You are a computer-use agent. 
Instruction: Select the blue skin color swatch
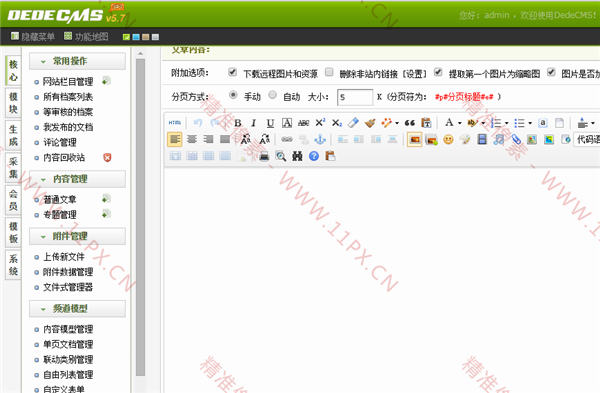pyautogui.click(x=136, y=37)
